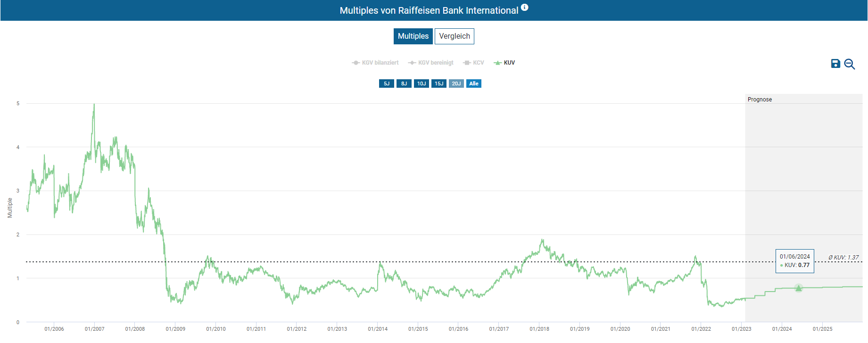Choose the 10J time range

pos(421,84)
